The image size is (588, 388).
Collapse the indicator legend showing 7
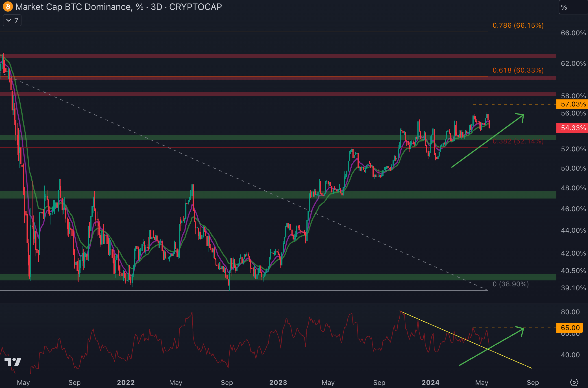(x=12, y=21)
